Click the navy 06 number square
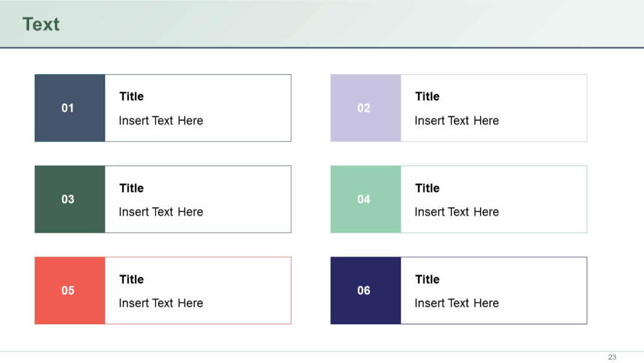The image size is (644, 363). point(366,291)
